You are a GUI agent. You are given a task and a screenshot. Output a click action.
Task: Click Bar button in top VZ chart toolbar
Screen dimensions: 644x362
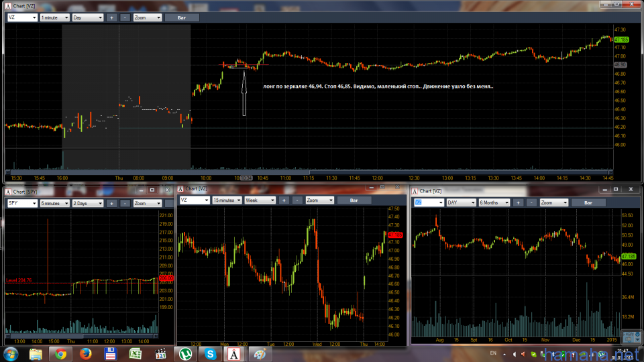coord(182,17)
